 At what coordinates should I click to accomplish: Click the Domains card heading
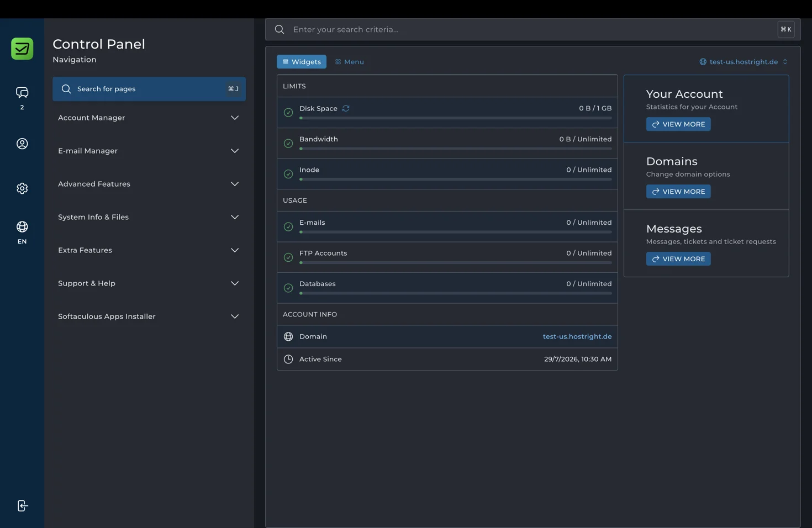coord(672,161)
